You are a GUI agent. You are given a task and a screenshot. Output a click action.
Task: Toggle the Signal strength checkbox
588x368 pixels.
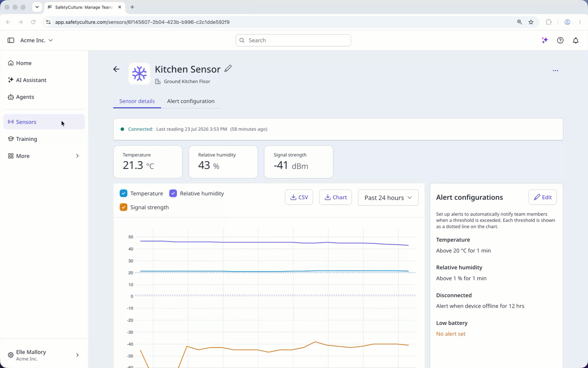pos(123,207)
